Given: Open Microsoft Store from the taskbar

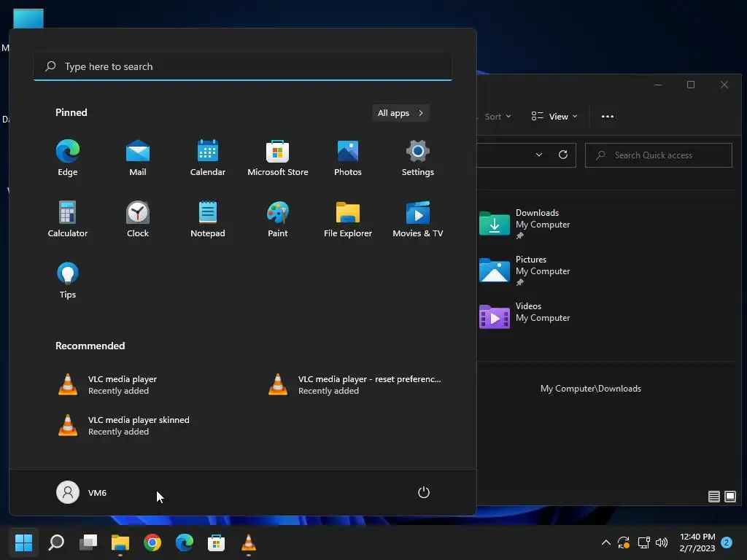Looking at the screenshot, I should click(x=216, y=542).
